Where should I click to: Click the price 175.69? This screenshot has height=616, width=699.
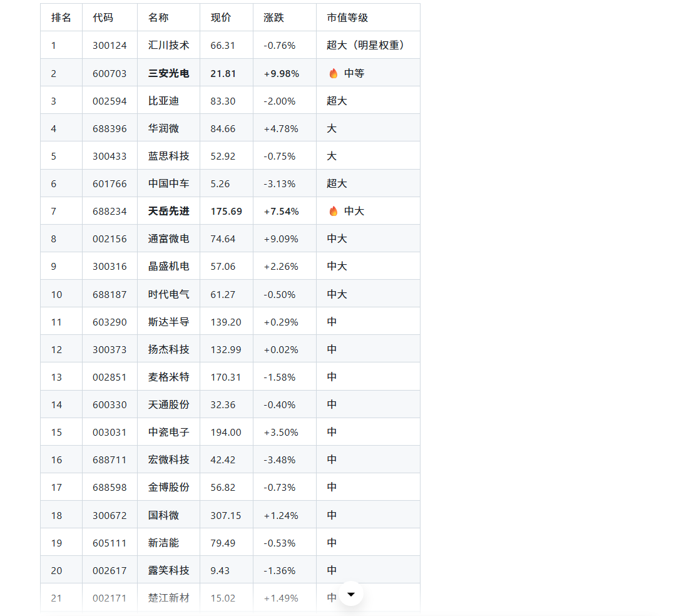(x=226, y=212)
